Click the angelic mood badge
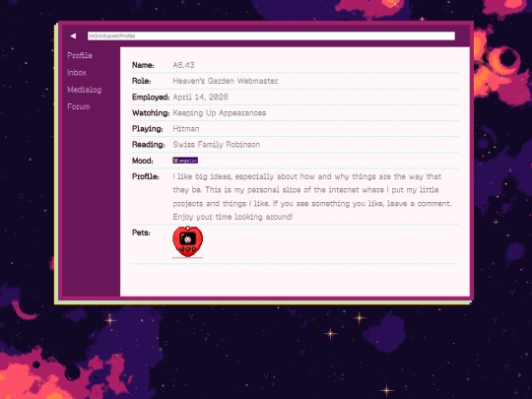532x399 pixels. [x=185, y=161]
